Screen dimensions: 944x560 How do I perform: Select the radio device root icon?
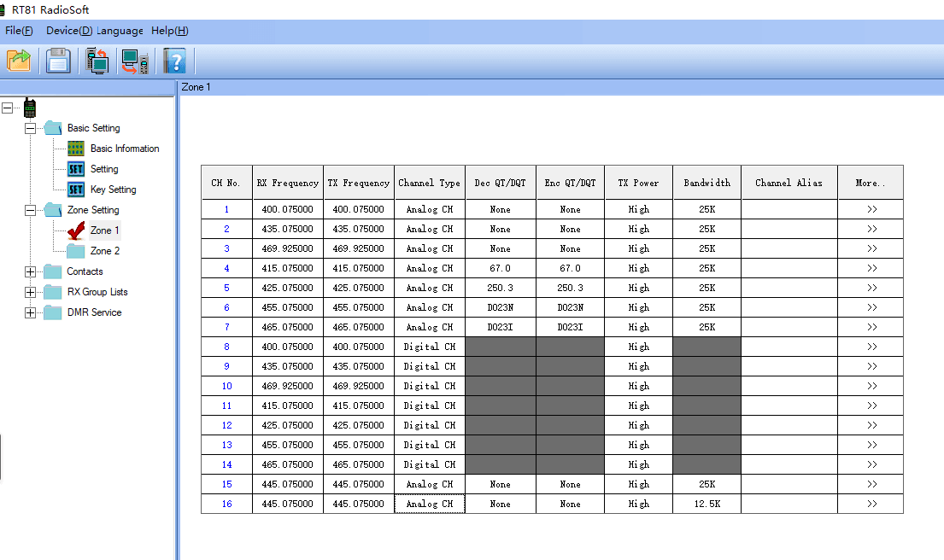click(x=30, y=108)
